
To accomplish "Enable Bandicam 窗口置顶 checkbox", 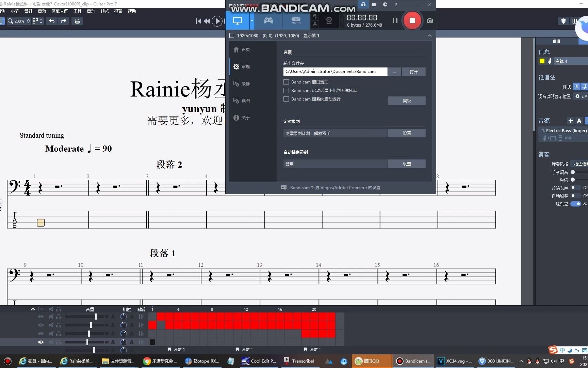I will click(286, 82).
